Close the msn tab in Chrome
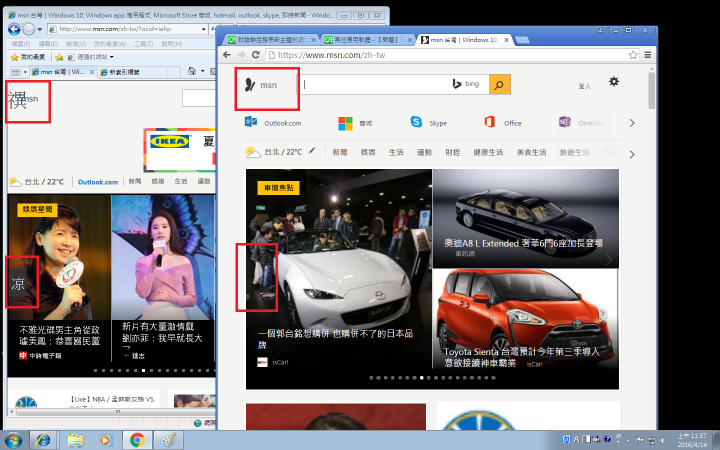This screenshot has height=450, width=720. (506, 40)
